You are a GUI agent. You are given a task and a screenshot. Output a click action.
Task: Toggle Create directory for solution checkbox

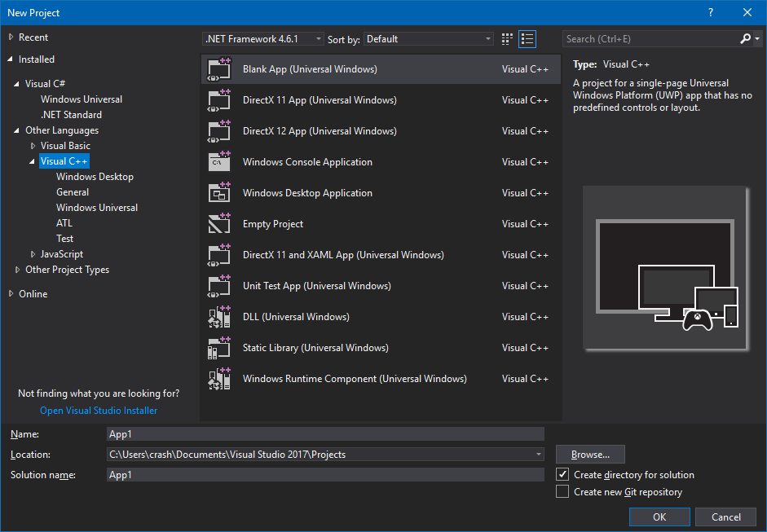coord(562,474)
